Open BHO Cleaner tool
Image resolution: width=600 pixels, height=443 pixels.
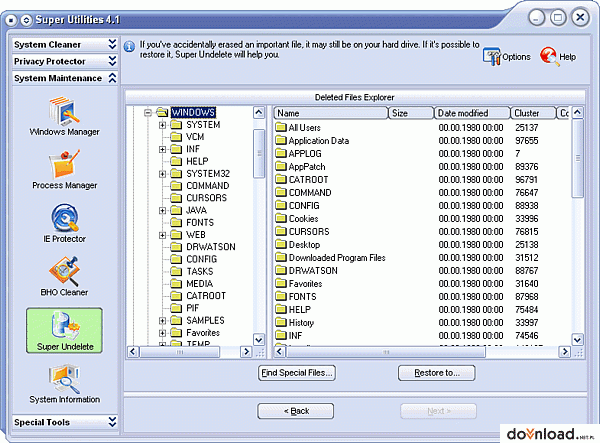[64, 277]
